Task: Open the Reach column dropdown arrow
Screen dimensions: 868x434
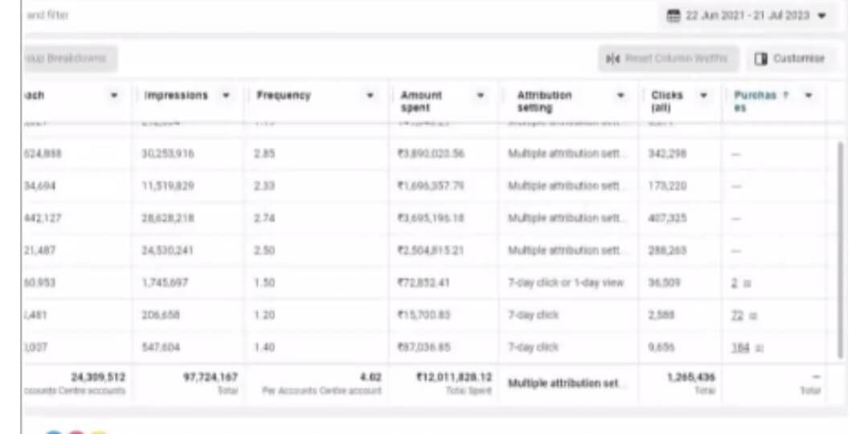Action: coord(114,96)
